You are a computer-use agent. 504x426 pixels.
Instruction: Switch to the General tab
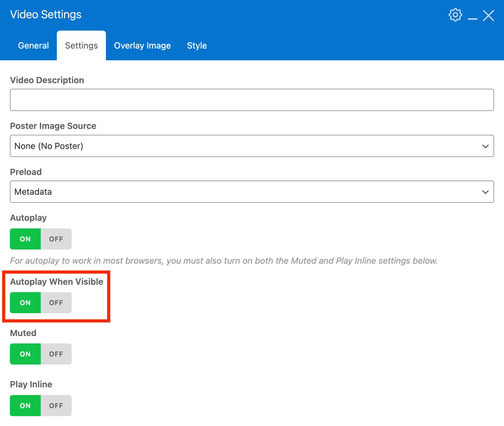(x=33, y=46)
